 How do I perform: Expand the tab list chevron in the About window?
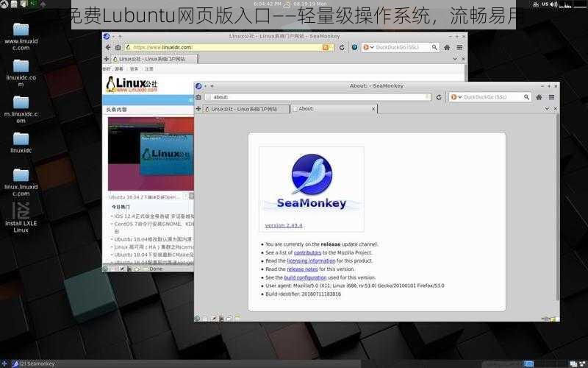pyautogui.click(x=547, y=109)
